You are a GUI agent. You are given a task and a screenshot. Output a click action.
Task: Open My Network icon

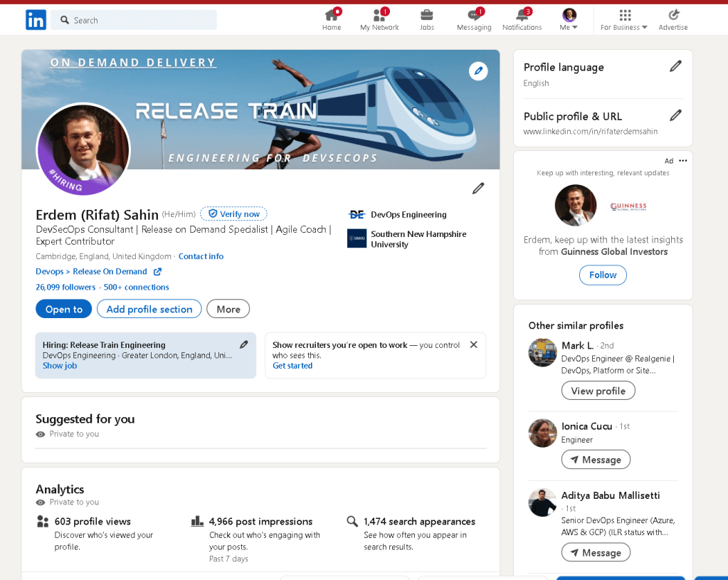point(379,16)
